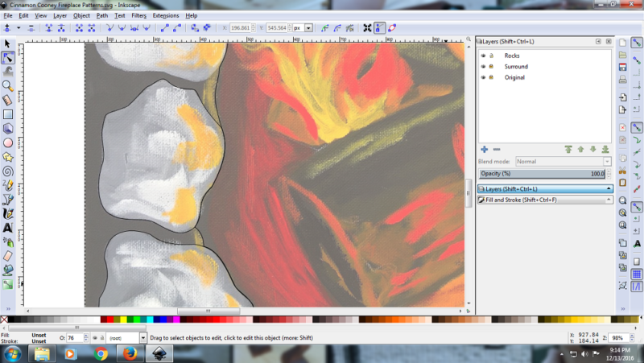
Task: Toggle visibility of Original layer
Action: [484, 77]
